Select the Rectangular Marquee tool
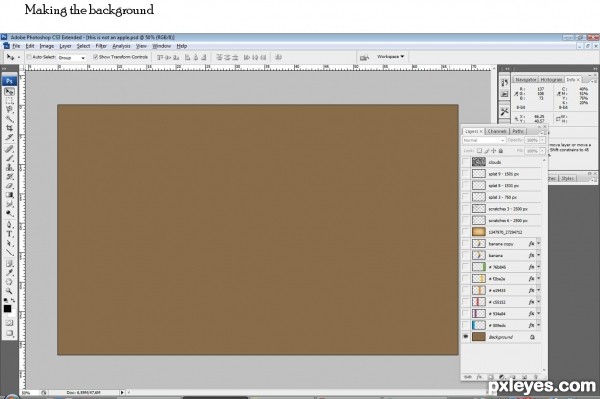600x399 pixels. pyautogui.click(x=9, y=101)
